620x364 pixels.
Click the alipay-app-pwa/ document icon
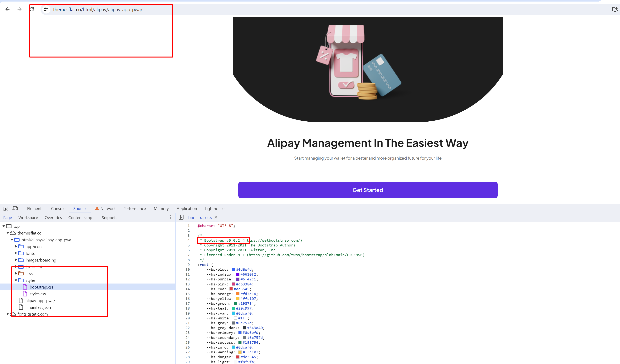[21, 301]
